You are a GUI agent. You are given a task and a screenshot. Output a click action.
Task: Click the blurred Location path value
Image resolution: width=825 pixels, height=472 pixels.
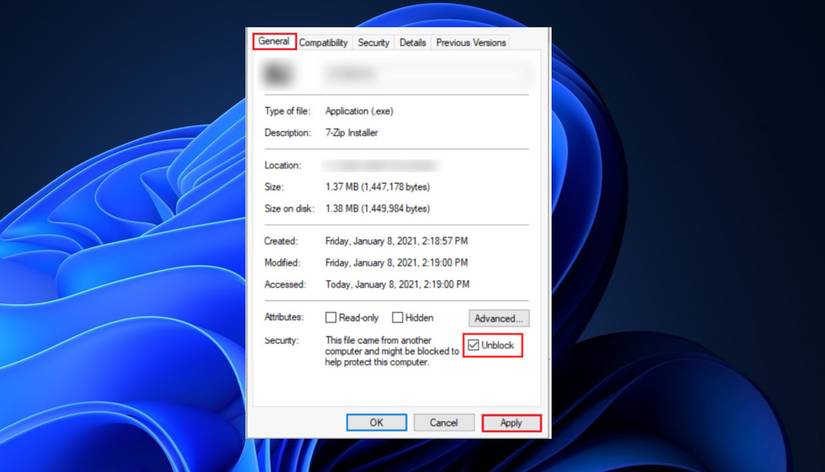pyautogui.click(x=380, y=166)
